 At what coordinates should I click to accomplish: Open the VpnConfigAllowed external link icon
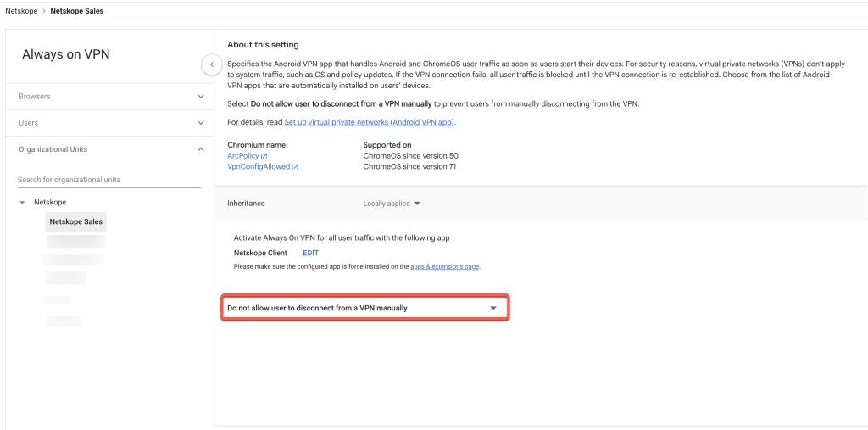point(295,167)
